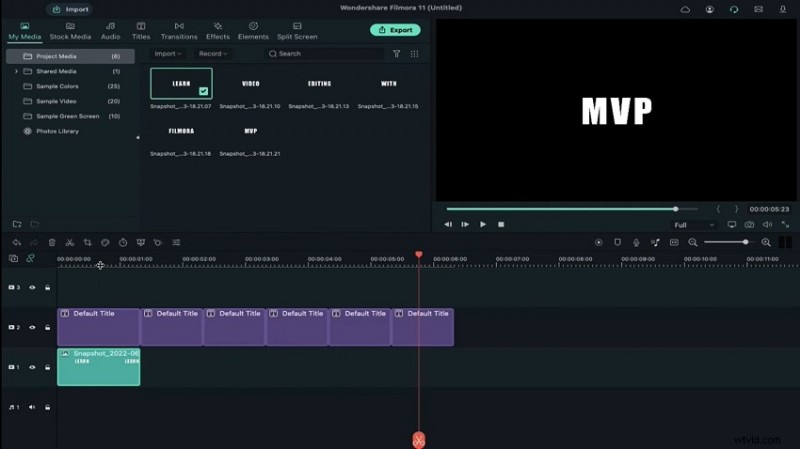
Task: Click the Delete trash icon
Action: pos(52,242)
